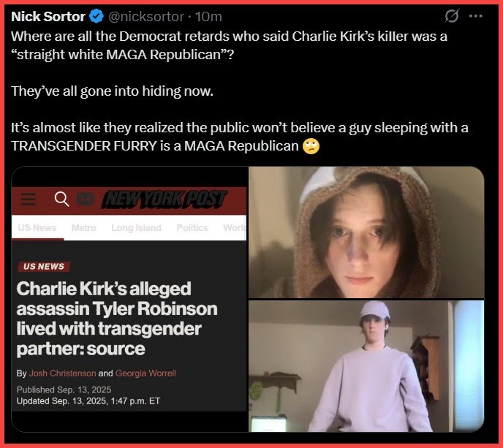This screenshot has width=503, height=448.
Task: Expand the bottom photo with cap
Action: coord(366,365)
